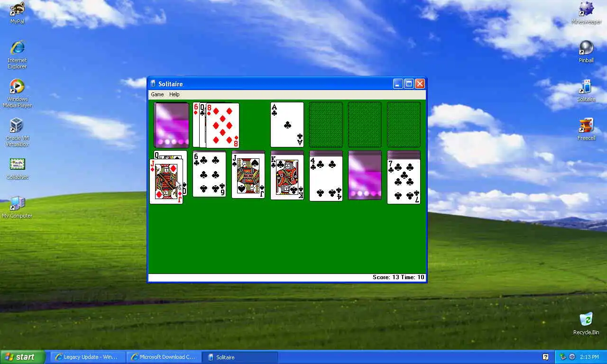Image resolution: width=607 pixels, height=364 pixels.
Task: Switch to Microsoft Download taskbar window
Action: coord(164,357)
